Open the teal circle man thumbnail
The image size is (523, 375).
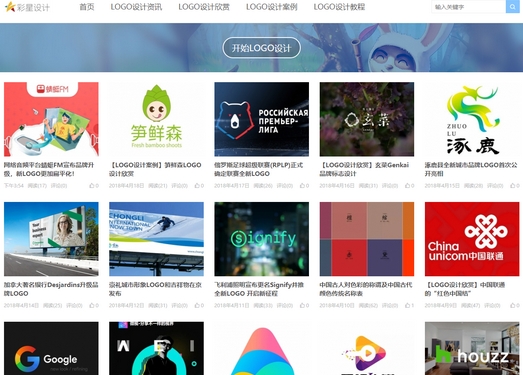(x=156, y=348)
